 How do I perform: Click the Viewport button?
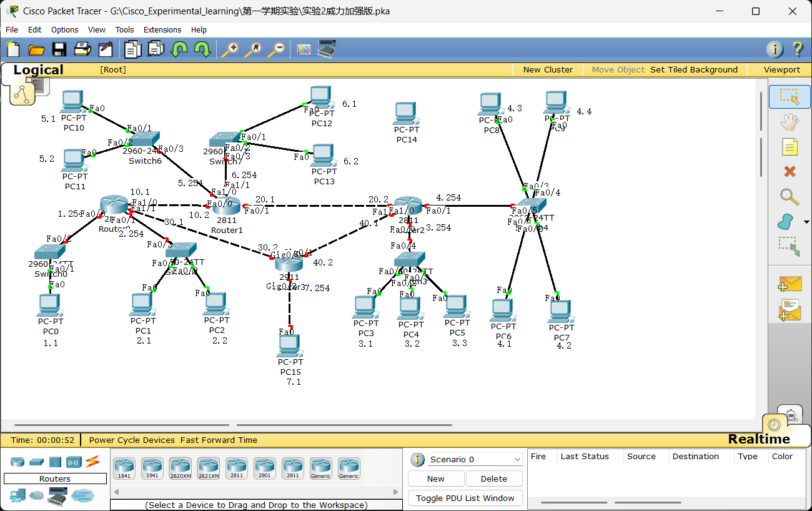[781, 70]
